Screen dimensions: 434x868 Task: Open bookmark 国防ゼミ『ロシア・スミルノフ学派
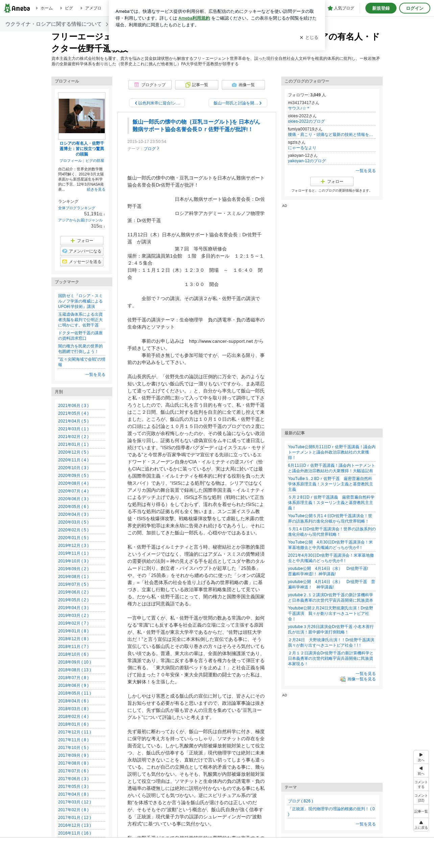80,301
